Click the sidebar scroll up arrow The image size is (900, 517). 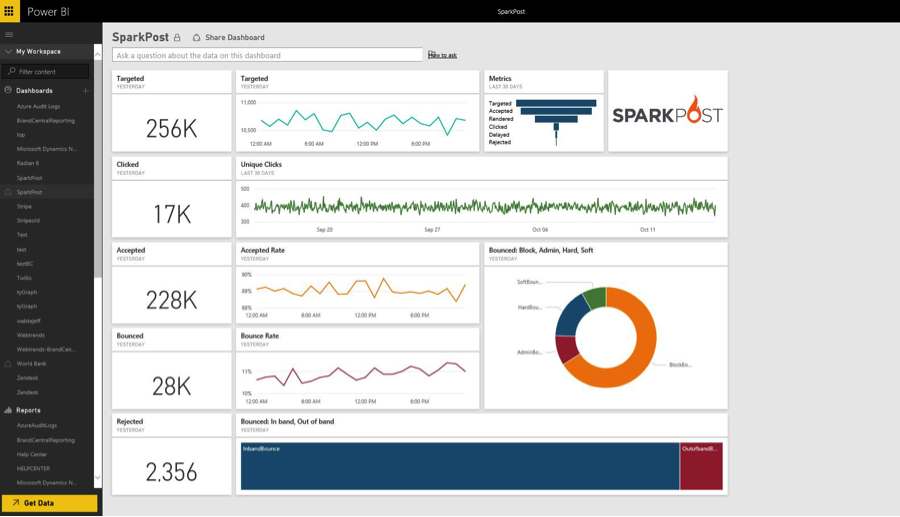[98, 55]
